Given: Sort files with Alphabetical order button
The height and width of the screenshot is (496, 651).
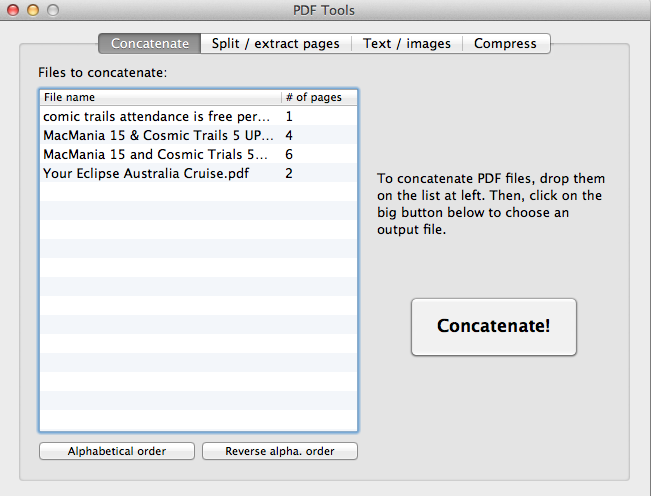Looking at the screenshot, I should (x=117, y=451).
